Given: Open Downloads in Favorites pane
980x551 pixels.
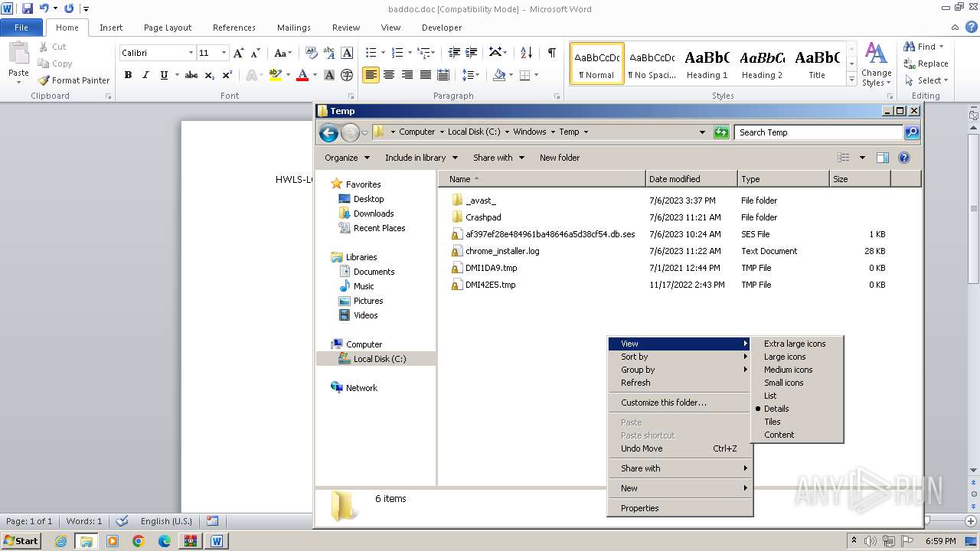Looking at the screenshot, I should (374, 214).
